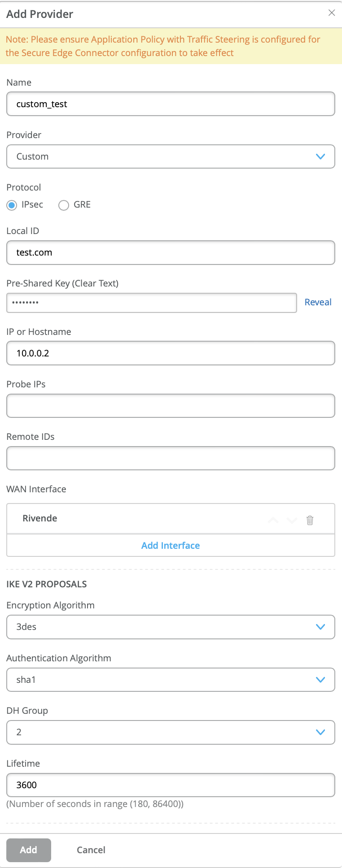Close the Add Provider dialog
Viewport: 342px width, 868px height.
[x=332, y=13]
